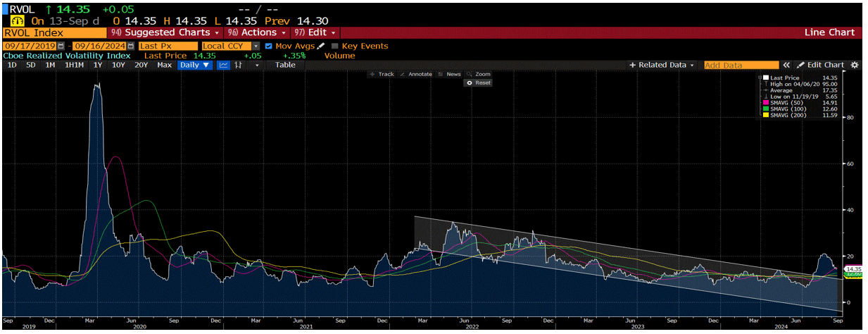Click the 14.35 last price axis tag

point(853,268)
